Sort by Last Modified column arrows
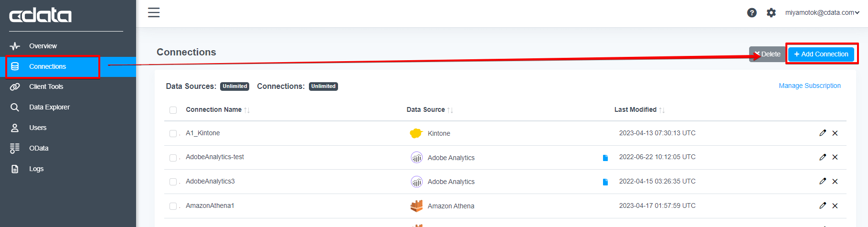868x227 pixels. coord(662,110)
